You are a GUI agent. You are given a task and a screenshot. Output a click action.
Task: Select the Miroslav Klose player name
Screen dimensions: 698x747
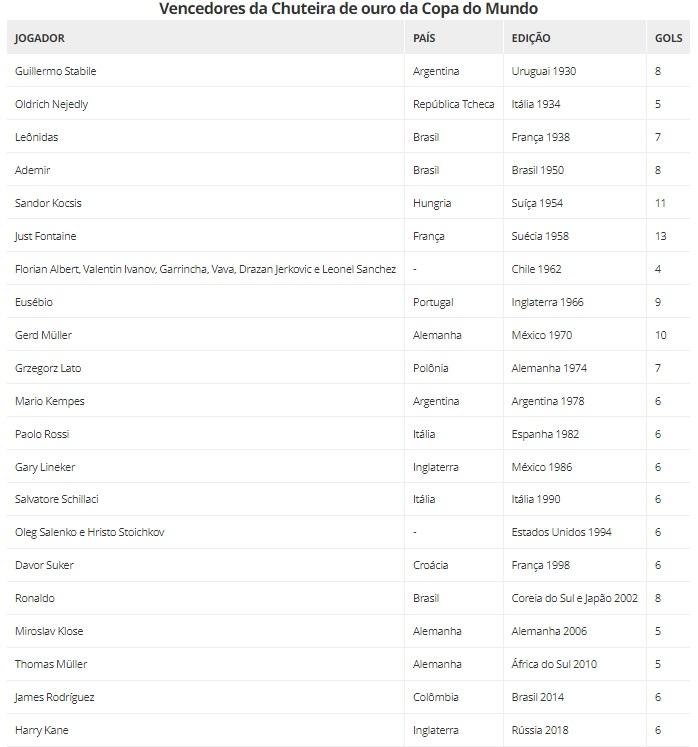[50, 631]
